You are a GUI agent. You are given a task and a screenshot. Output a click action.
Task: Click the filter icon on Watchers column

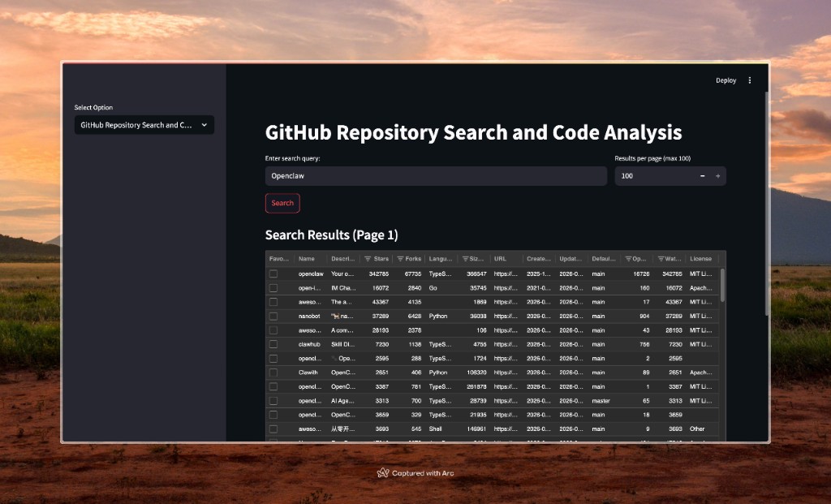661,259
